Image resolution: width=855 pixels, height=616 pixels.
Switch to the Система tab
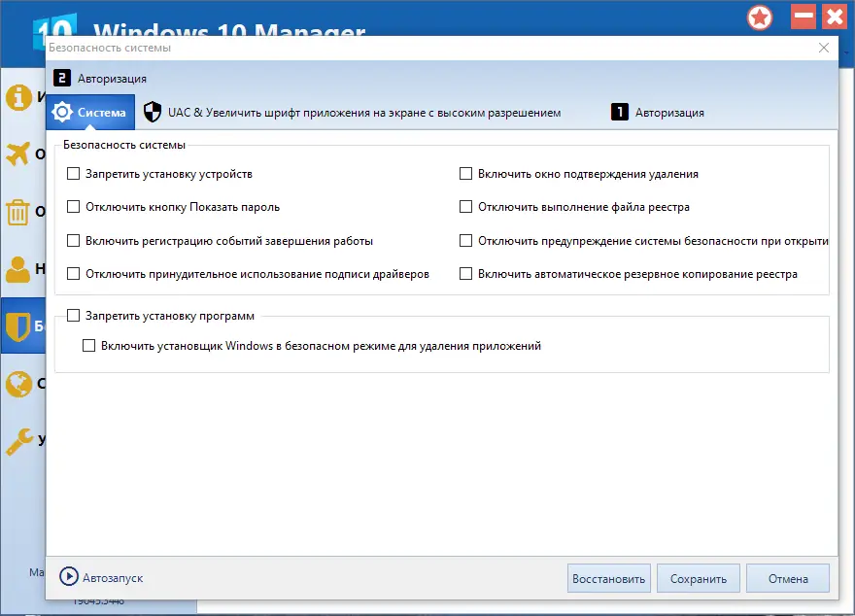click(x=90, y=113)
